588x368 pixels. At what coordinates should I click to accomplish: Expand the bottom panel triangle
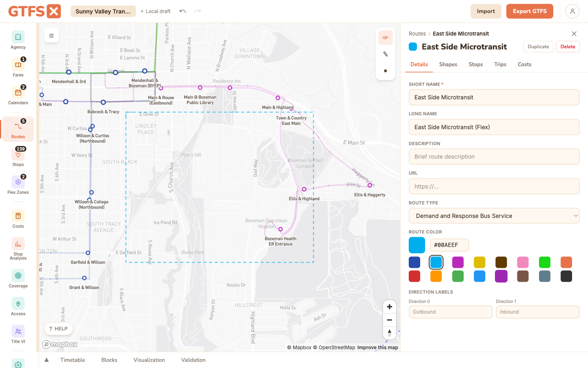coord(47,360)
